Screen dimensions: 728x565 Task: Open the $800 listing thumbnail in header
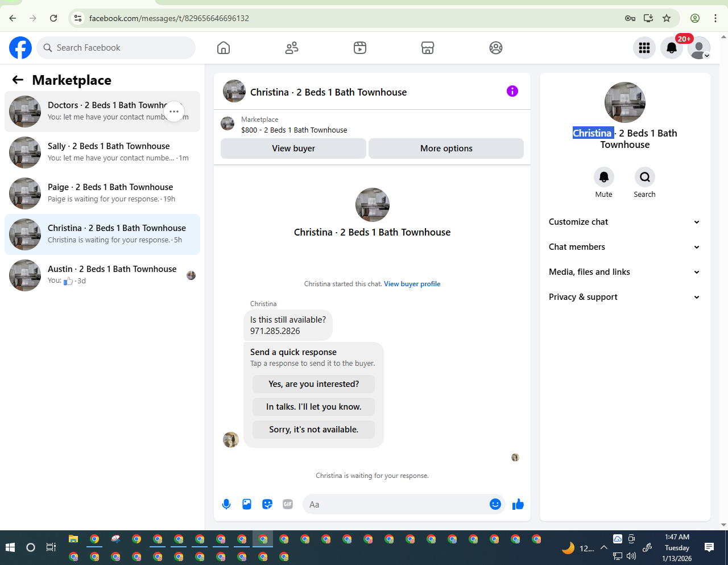(x=227, y=123)
